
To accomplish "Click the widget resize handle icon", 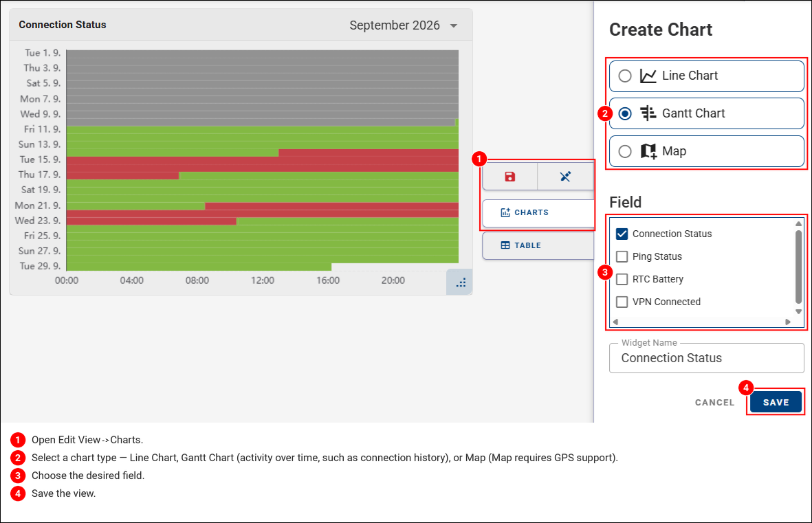I will tap(461, 282).
